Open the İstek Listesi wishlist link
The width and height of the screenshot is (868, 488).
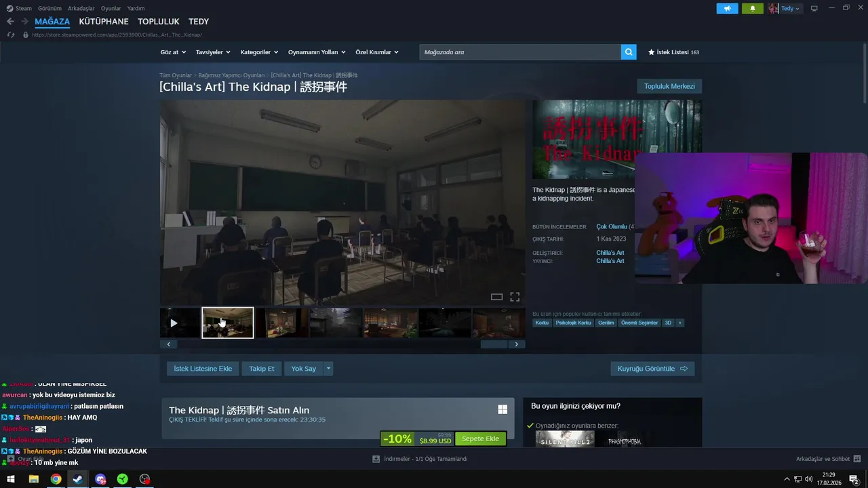[673, 52]
